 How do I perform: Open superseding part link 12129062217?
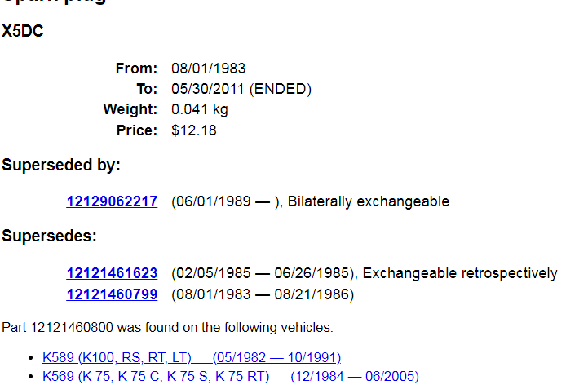pos(112,201)
